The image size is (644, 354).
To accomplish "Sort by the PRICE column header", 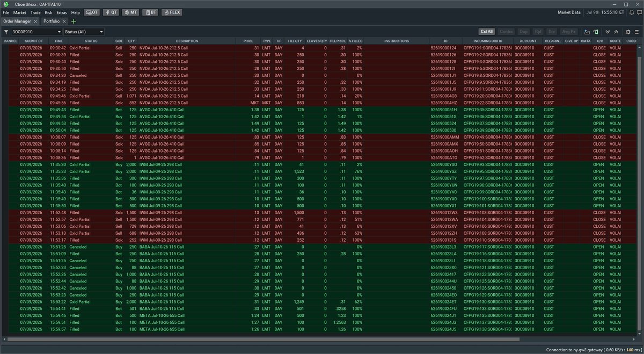I will coord(248,41).
